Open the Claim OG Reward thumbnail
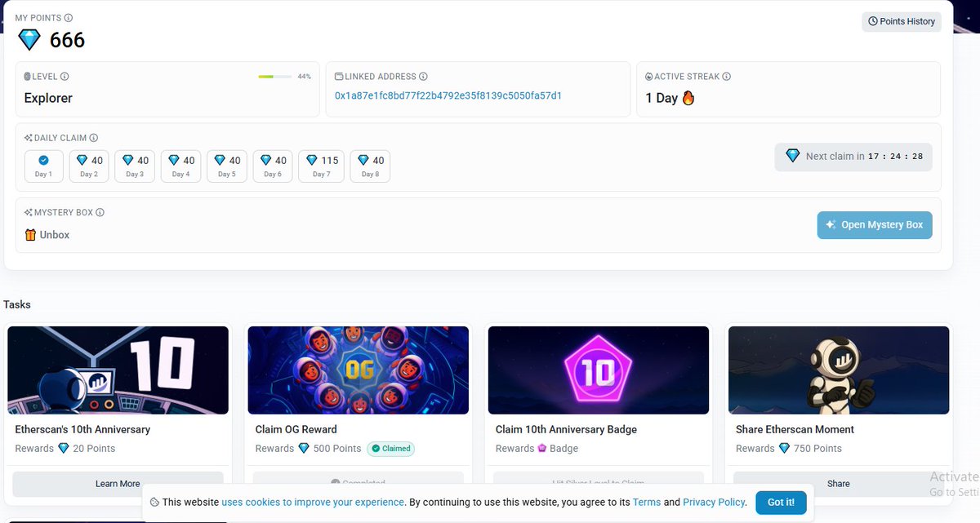This screenshot has height=523, width=980. coord(359,370)
